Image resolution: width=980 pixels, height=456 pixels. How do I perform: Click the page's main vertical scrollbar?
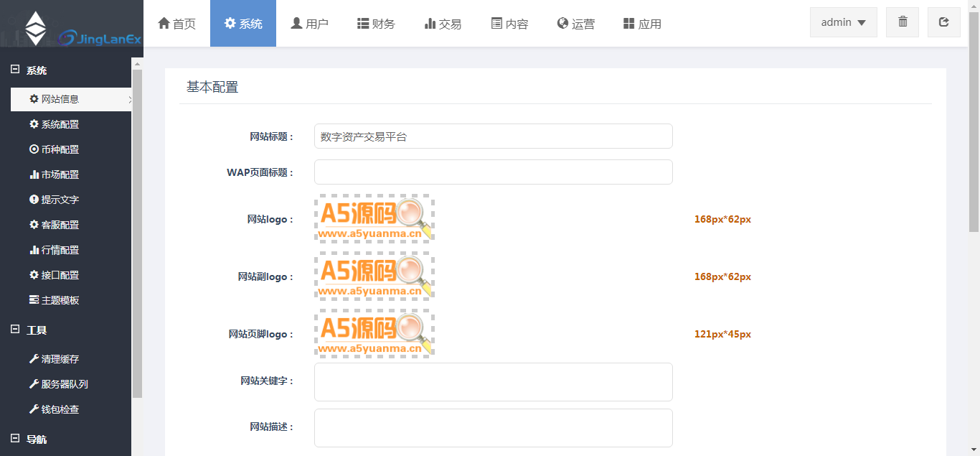point(974,122)
